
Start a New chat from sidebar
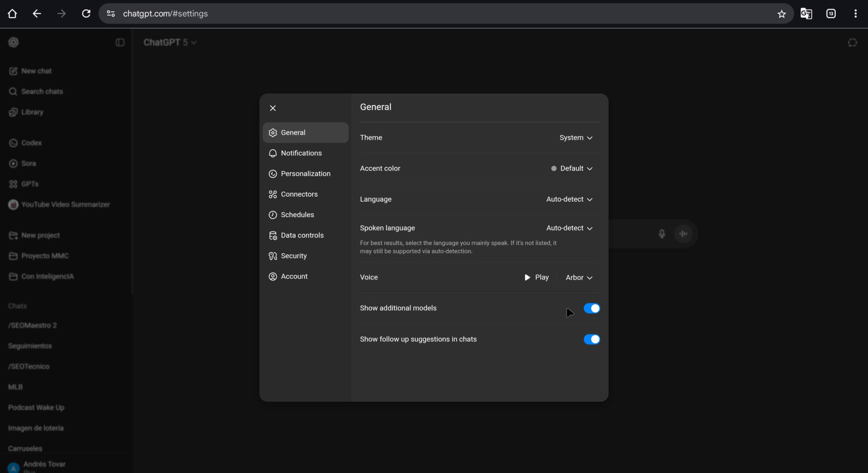point(66,71)
